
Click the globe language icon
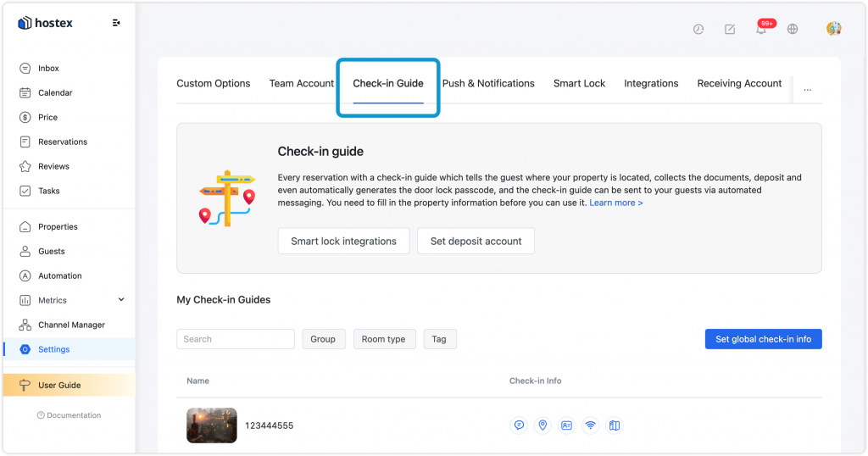[793, 29]
